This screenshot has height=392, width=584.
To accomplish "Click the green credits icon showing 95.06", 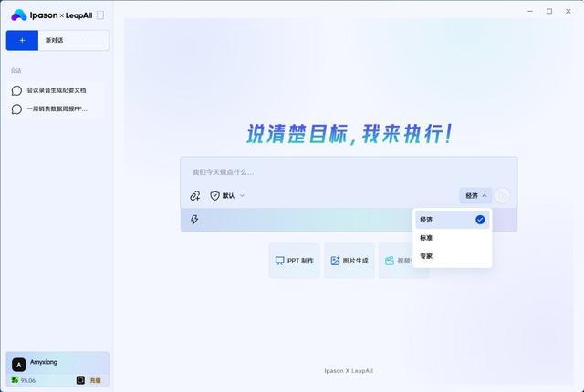I will click(15, 380).
